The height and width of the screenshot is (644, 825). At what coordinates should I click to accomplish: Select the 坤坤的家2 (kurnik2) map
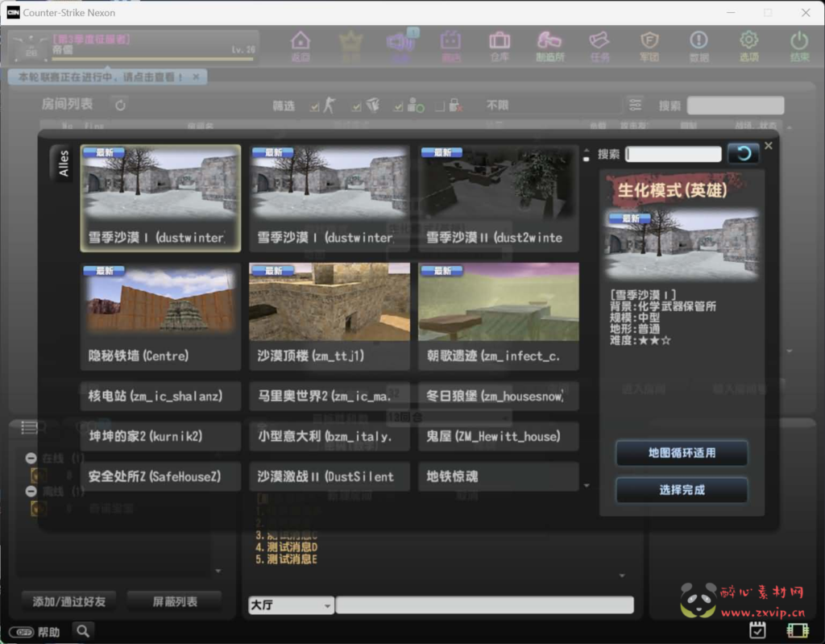coord(160,436)
